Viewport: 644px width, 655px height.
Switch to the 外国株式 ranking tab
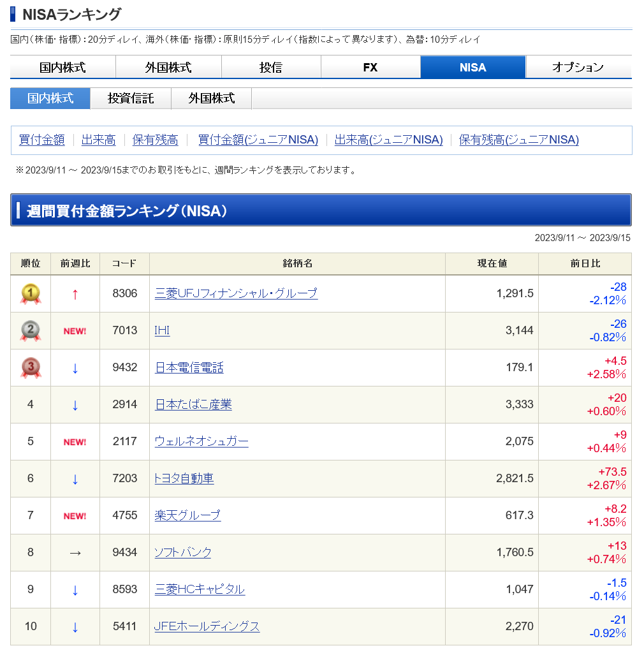point(212,98)
